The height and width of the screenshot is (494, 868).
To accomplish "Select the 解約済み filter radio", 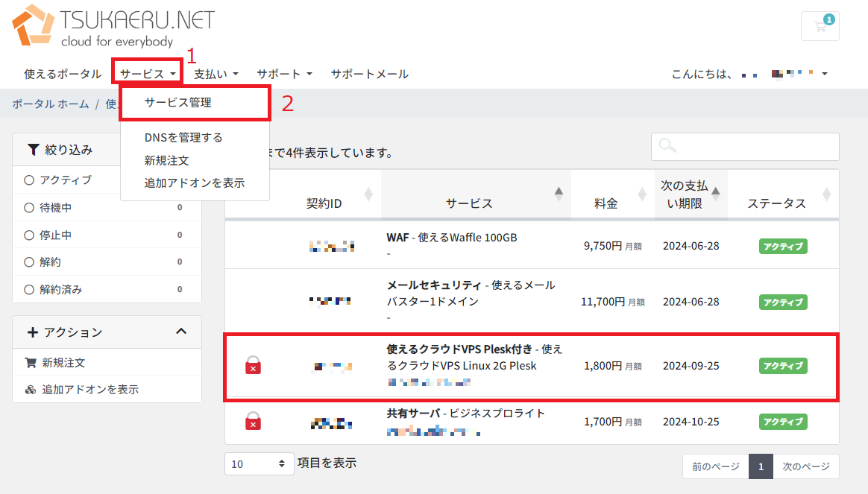I will click(29, 289).
